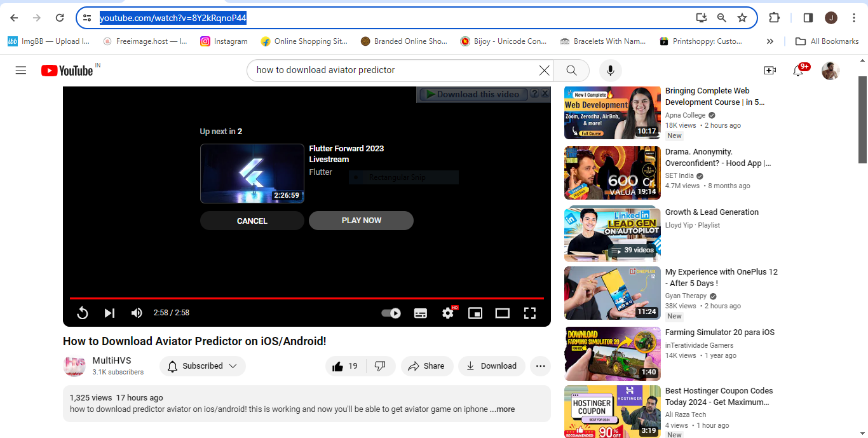The height and width of the screenshot is (438, 868).
Task: Open YouTube hamburger guide menu
Action: [x=21, y=71]
